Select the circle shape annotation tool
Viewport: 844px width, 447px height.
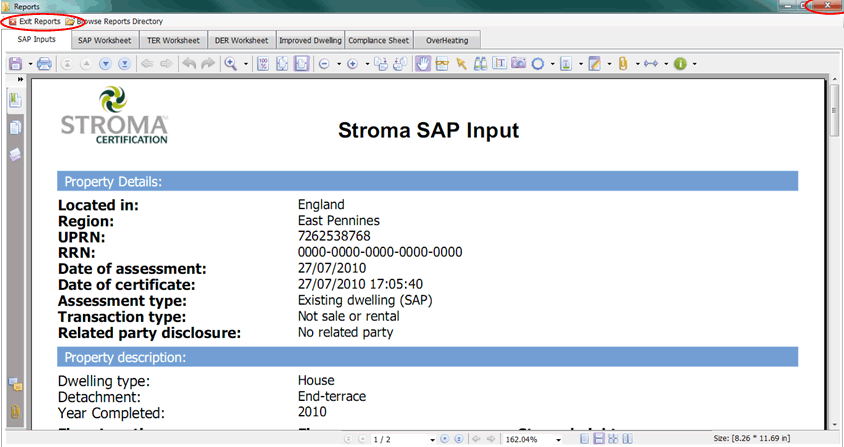[538, 64]
